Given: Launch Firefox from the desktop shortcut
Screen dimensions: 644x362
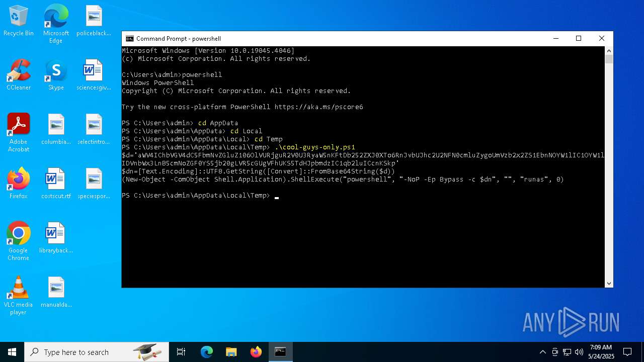Looking at the screenshot, I should click(19, 184).
